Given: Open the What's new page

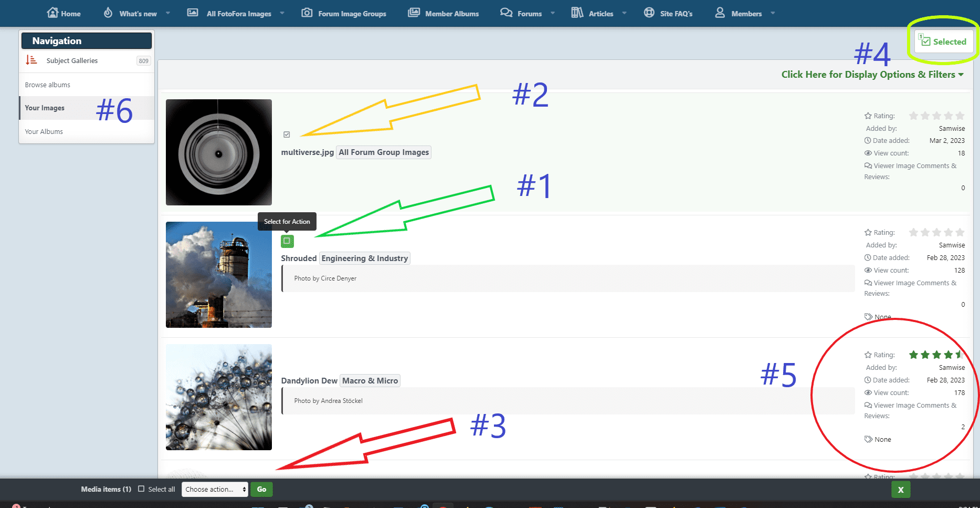Looking at the screenshot, I should click(x=138, y=14).
